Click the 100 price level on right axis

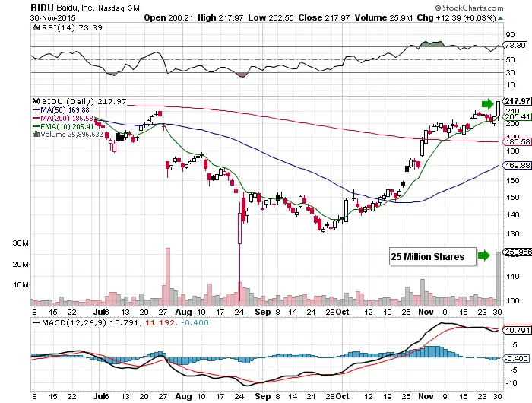(x=512, y=301)
